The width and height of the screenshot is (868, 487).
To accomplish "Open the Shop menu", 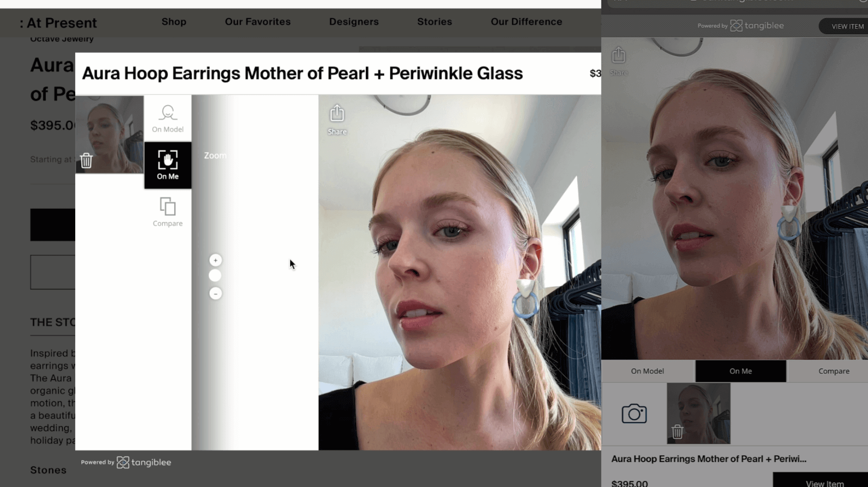I will point(174,22).
